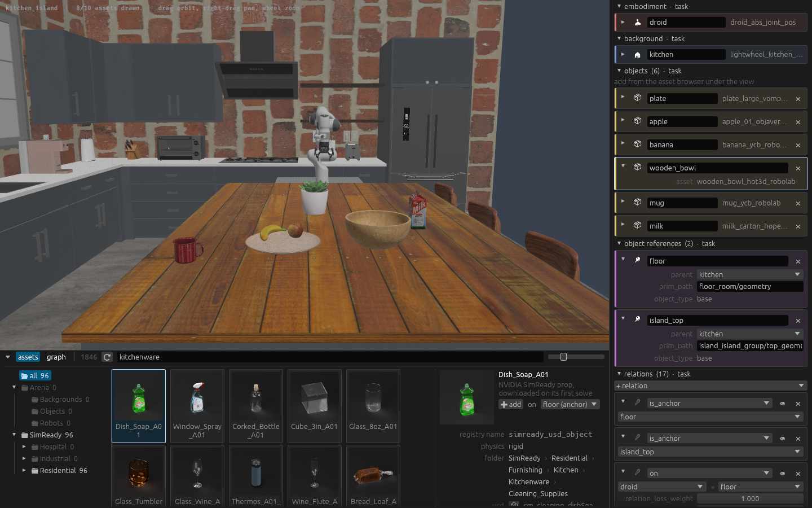Delete the wooden_bowl object entry
This screenshot has width=812, height=508.
tap(798, 168)
